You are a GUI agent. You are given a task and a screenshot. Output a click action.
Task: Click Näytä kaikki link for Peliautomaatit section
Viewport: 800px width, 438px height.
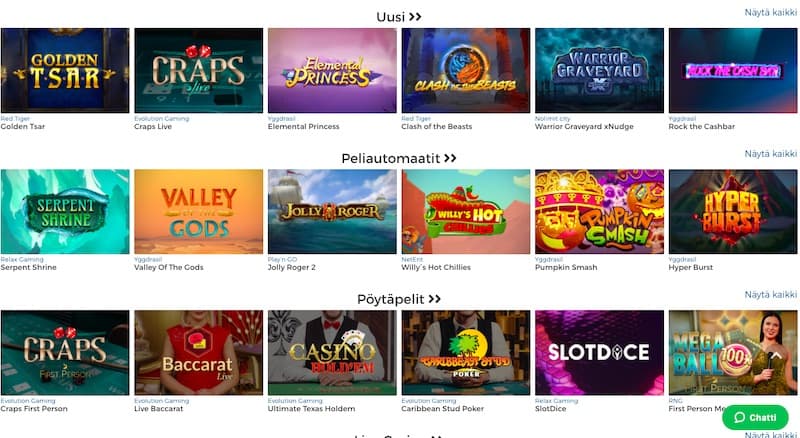coord(770,154)
